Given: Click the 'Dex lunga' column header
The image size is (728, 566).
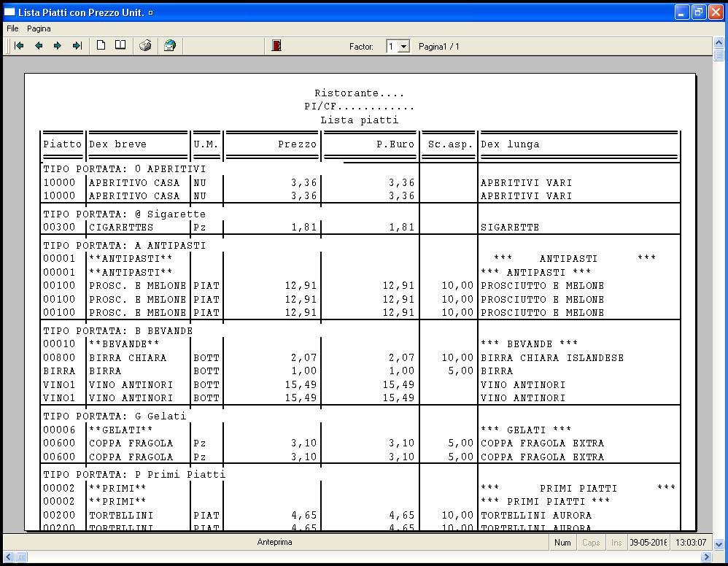Looking at the screenshot, I should [510, 144].
